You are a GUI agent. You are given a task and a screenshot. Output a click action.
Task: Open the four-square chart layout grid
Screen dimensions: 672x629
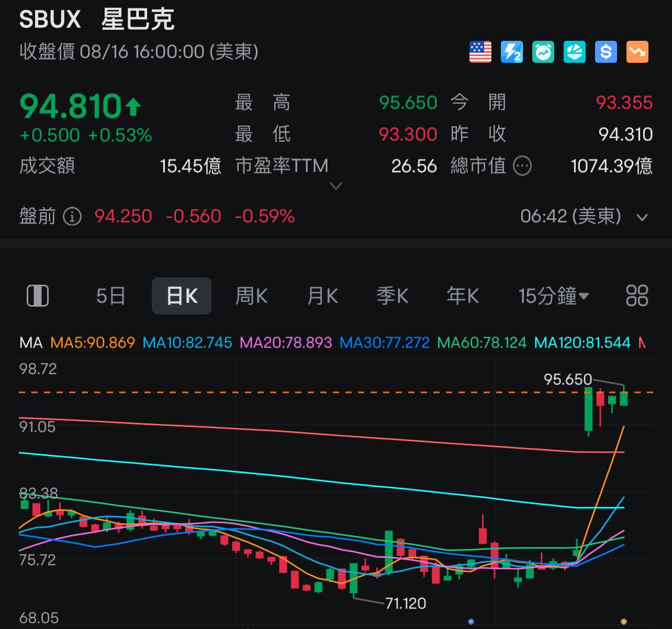click(x=637, y=296)
